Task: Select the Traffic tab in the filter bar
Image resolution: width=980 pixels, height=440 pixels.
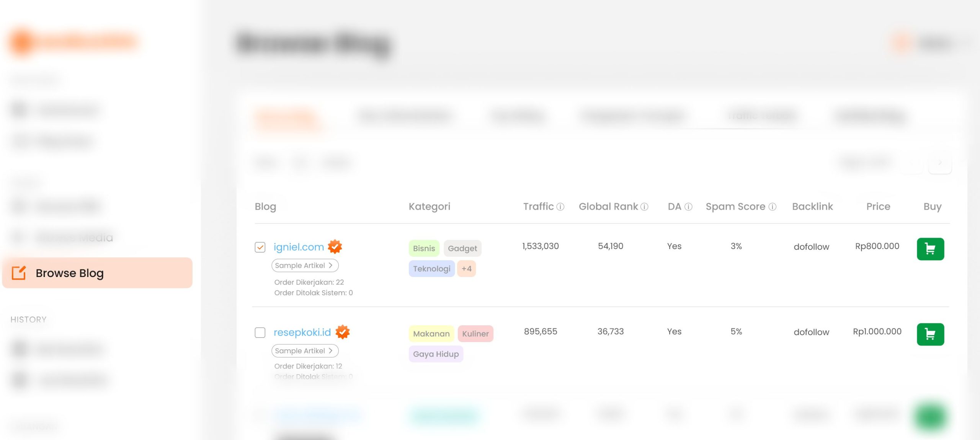Action: pyautogui.click(x=762, y=116)
